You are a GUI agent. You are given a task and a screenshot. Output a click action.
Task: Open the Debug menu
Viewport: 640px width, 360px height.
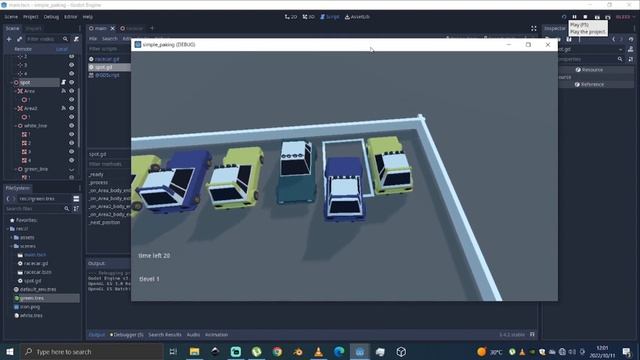51,17
